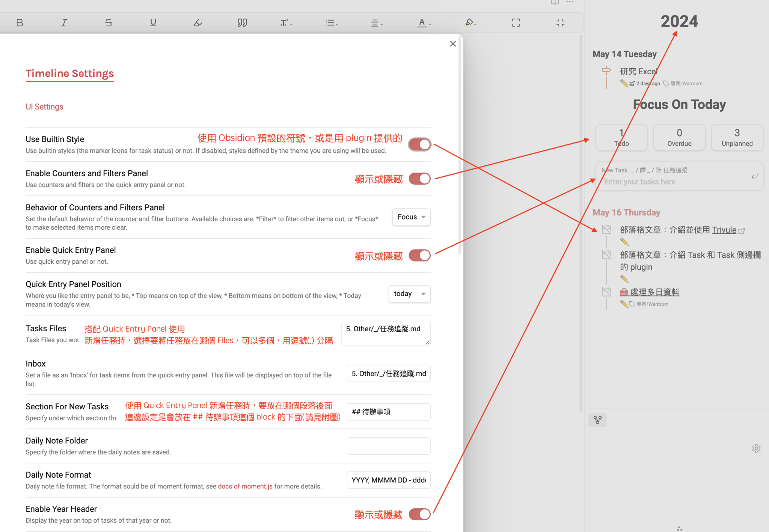Apply strikethrough formatting
Screen dimensions: 769x532
pos(109,23)
